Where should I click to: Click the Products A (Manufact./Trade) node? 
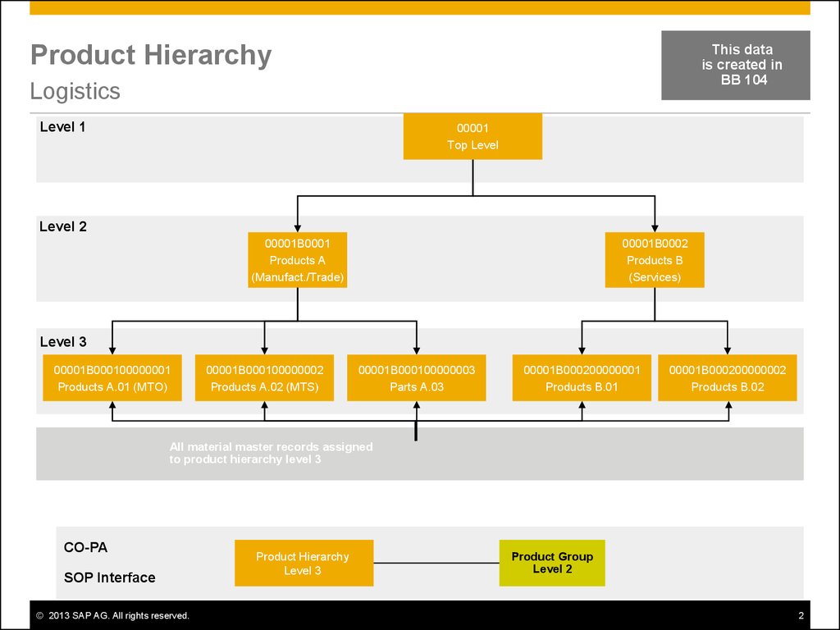pos(297,260)
